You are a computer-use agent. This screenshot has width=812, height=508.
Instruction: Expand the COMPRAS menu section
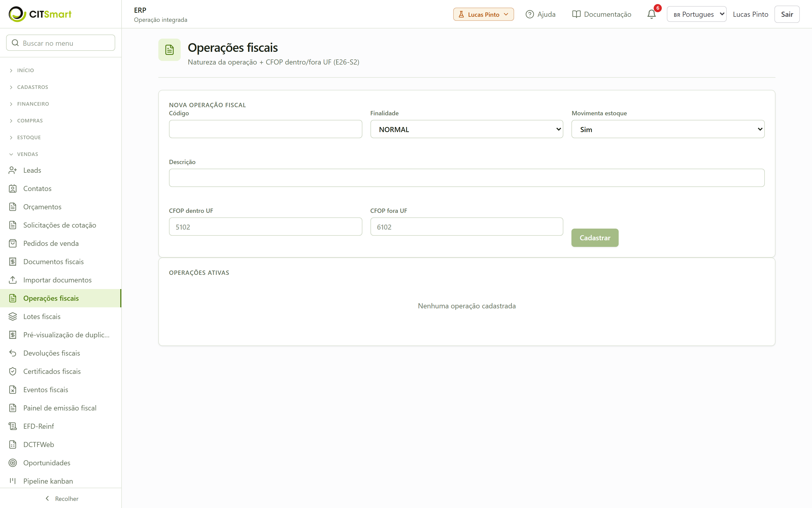pos(30,121)
